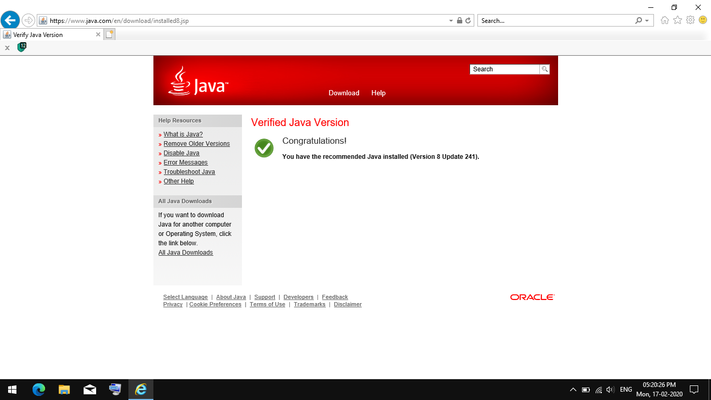Open Favorites star icon
Viewport: 711px width, 400px height.
point(677,20)
